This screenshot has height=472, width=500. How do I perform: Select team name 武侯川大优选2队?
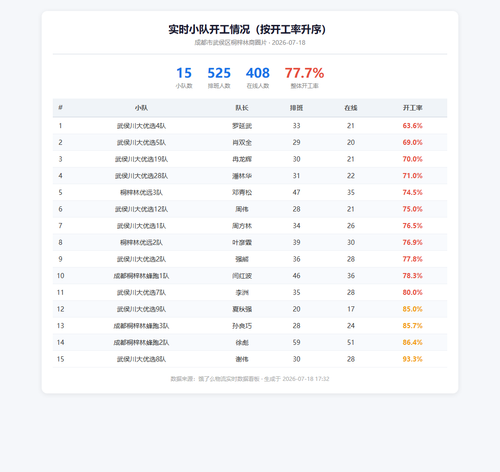pyautogui.click(x=141, y=259)
